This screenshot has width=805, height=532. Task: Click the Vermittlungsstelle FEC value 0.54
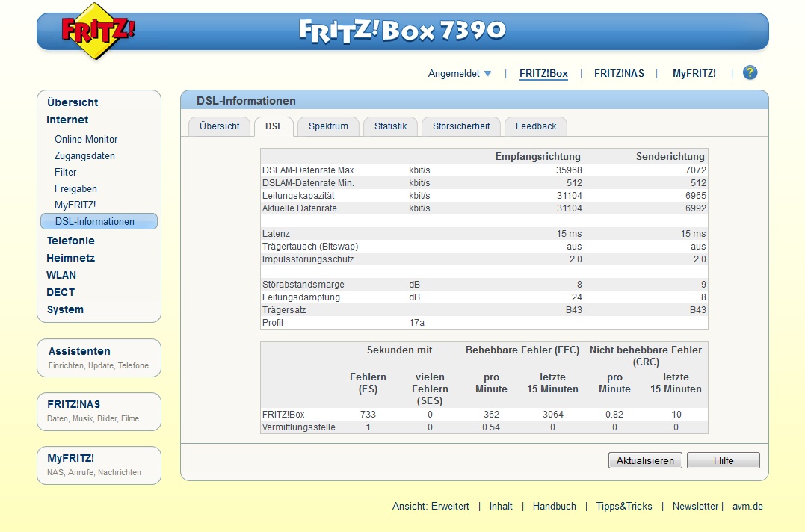click(x=491, y=427)
